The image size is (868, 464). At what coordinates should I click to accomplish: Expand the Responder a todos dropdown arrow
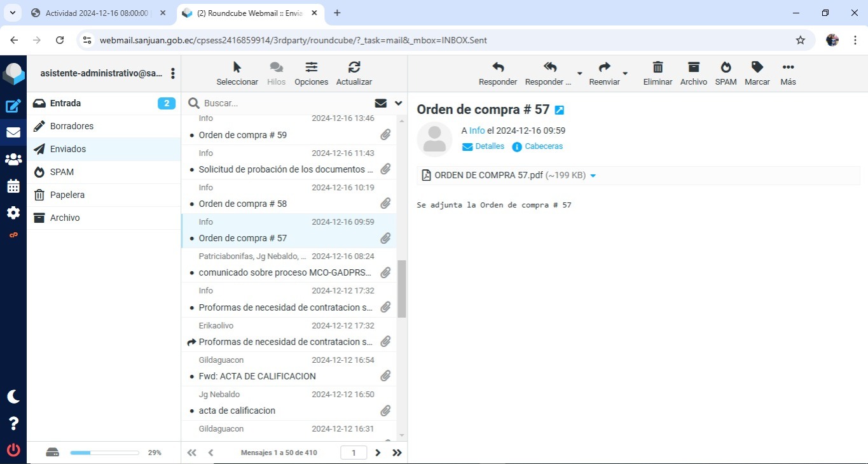click(579, 73)
